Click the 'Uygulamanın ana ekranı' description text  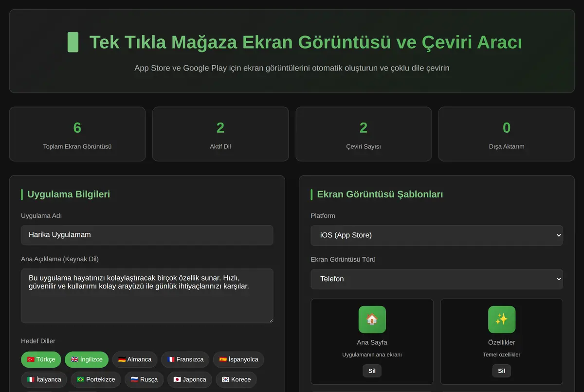[372, 355]
